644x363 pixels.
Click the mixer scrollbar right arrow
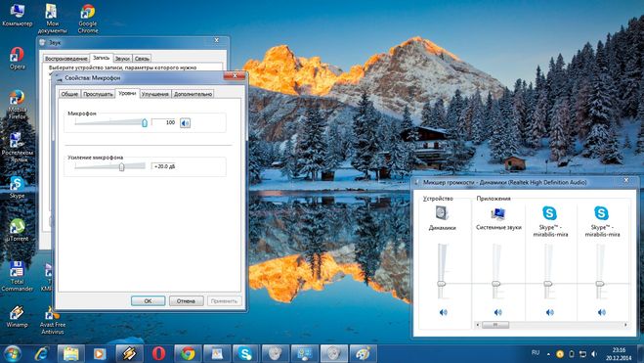pos(625,325)
